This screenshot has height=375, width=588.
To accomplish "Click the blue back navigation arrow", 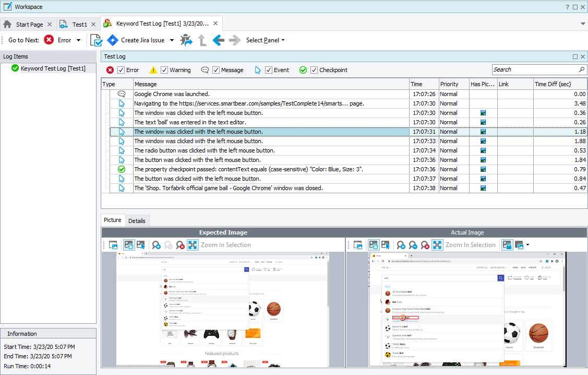I will click(219, 40).
